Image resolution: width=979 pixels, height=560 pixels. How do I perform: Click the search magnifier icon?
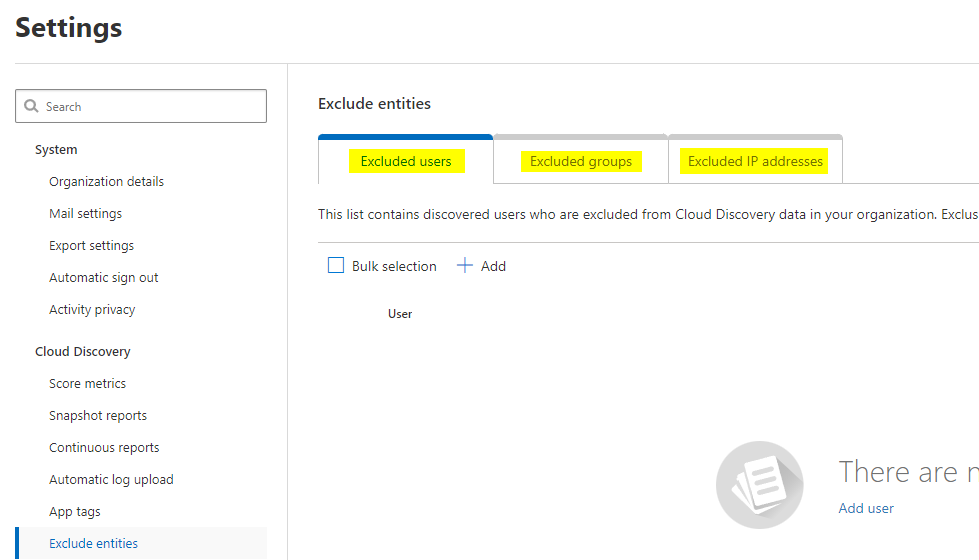(31, 106)
